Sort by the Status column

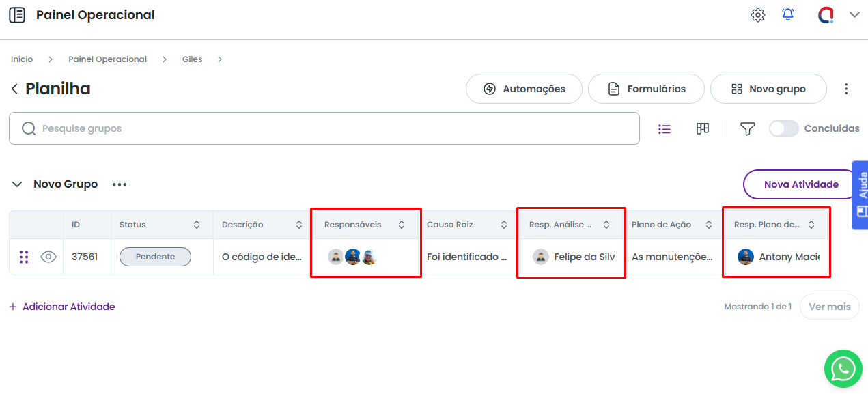coord(197,225)
